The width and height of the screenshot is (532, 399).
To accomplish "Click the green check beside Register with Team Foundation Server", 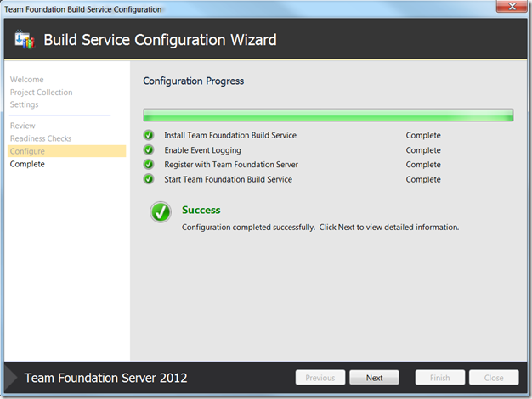I will coord(149,164).
